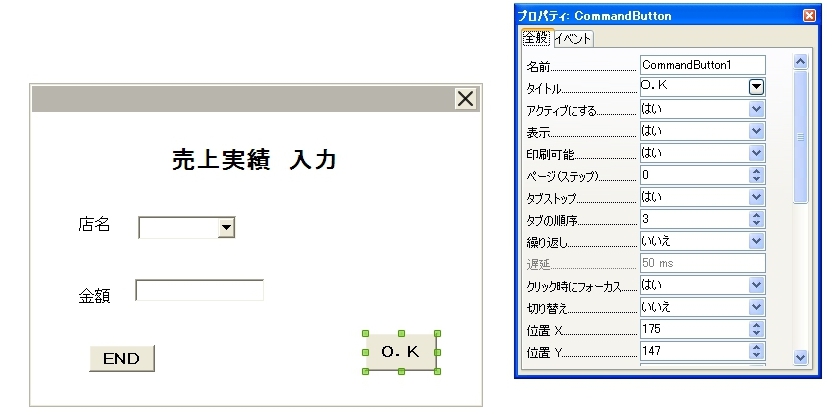The width and height of the screenshot is (839, 415).
Task: Click the O.K button on form
Action: click(x=400, y=352)
